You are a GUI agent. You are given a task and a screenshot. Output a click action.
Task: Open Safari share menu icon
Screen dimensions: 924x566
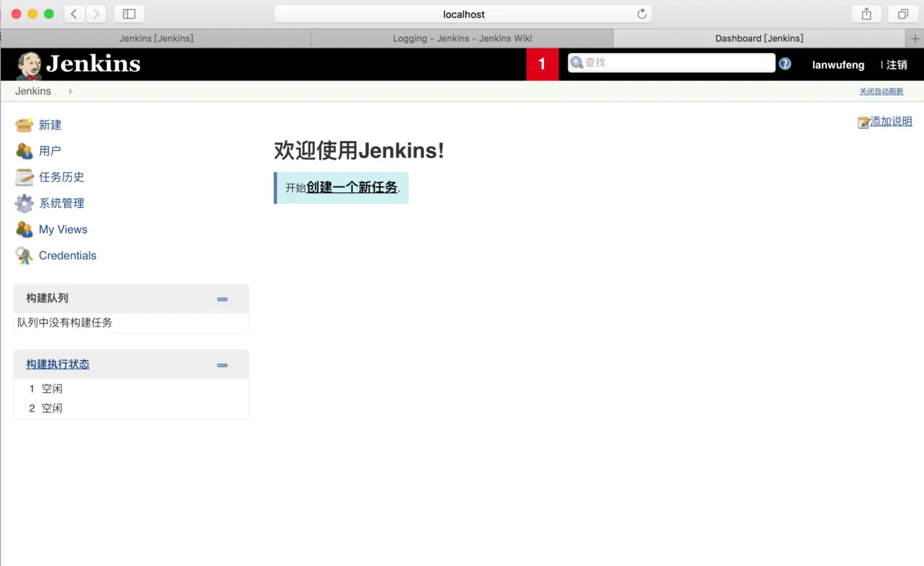pyautogui.click(x=867, y=13)
